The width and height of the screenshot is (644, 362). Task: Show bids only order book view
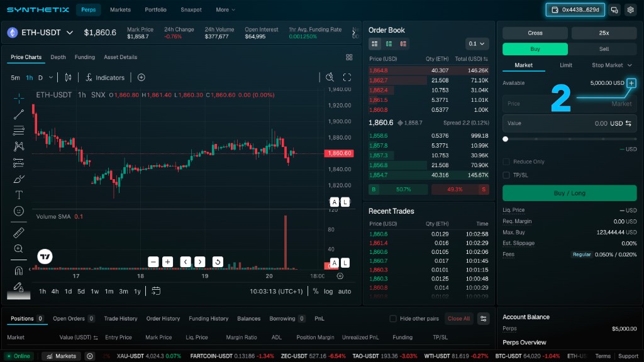(x=389, y=43)
